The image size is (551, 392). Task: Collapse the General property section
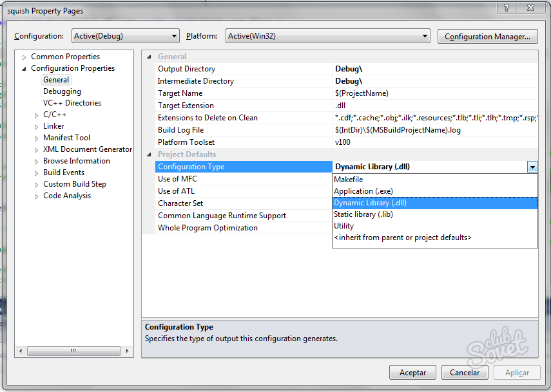coord(149,57)
